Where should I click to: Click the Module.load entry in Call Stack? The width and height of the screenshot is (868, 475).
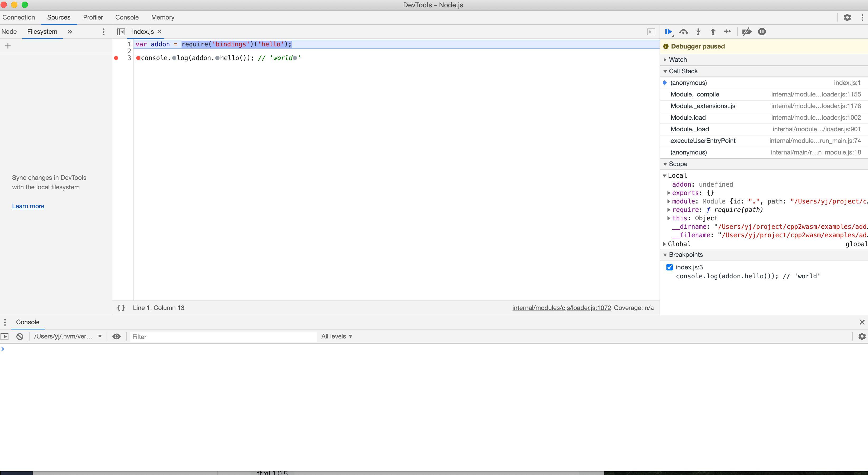click(688, 117)
